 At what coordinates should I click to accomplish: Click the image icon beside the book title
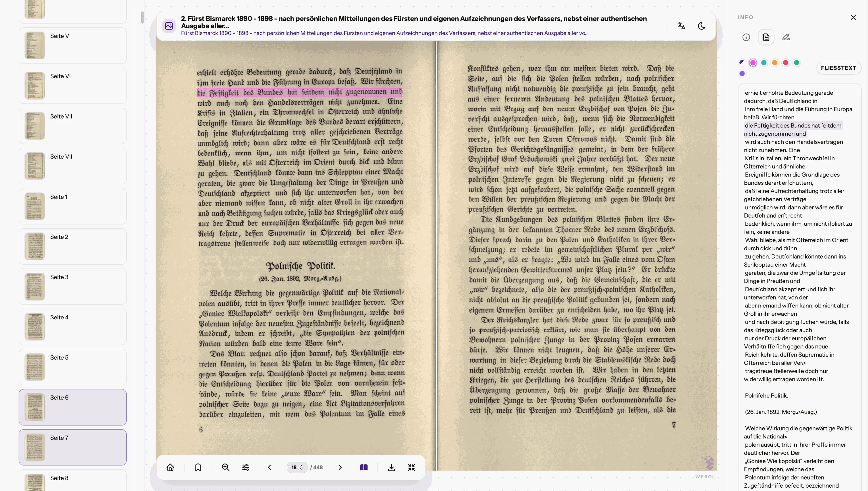click(169, 26)
